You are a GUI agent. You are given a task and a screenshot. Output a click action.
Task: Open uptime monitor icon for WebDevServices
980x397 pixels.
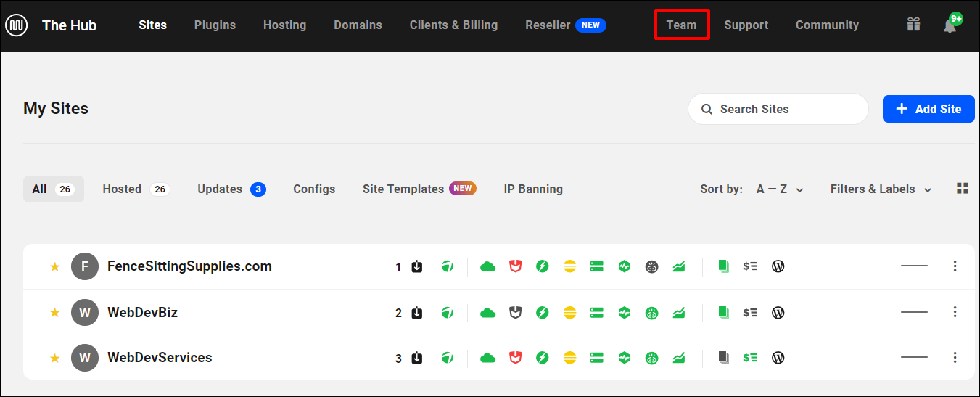[624, 358]
